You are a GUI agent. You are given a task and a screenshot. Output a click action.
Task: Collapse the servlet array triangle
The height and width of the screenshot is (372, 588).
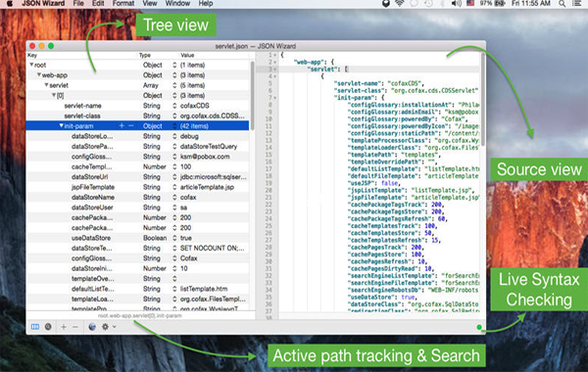click(x=46, y=85)
